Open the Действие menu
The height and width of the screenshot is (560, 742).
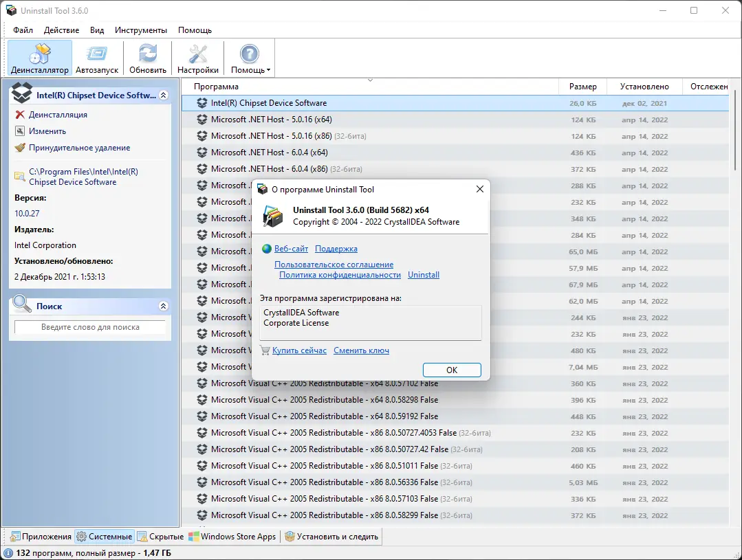pos(61,30)
